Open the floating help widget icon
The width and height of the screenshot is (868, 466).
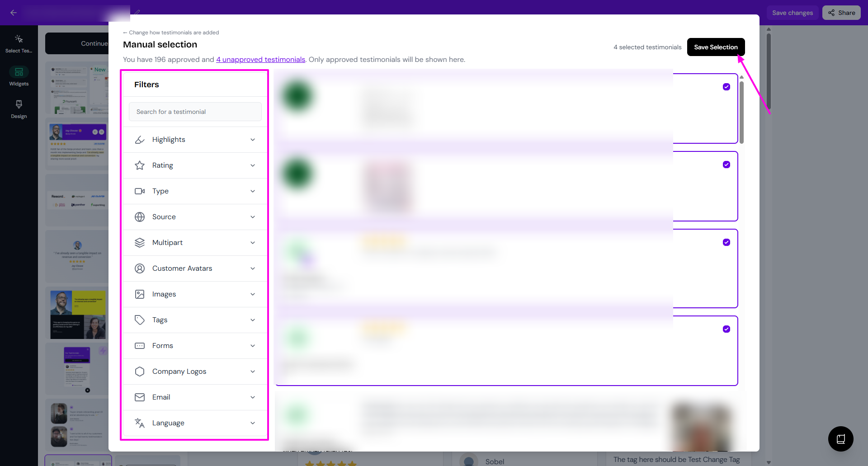click(x=840, y=438)
